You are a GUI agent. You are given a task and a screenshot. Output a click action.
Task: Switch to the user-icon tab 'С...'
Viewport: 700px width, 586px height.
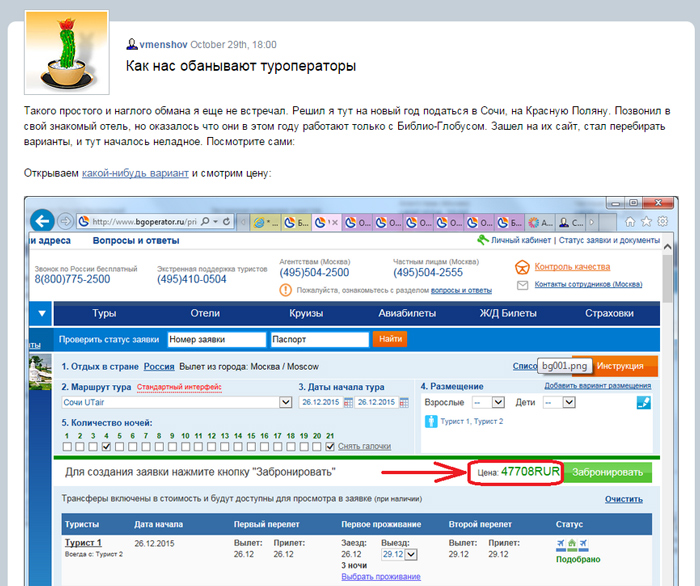click(571, 222)
